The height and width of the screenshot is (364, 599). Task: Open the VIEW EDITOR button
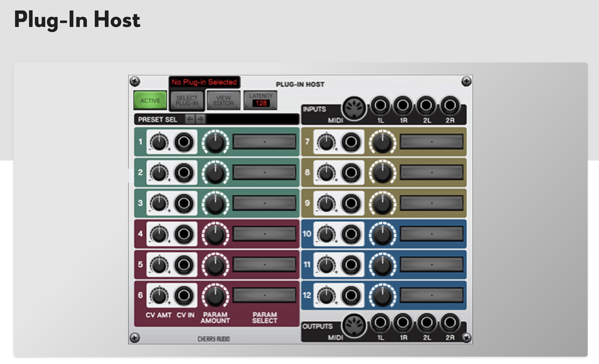click(223, 100)
